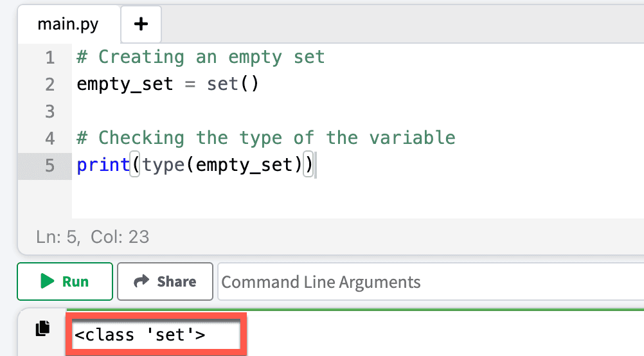The height and width of the screenshot is (356, 644).
Task: Open the Share option
Action: pos(165,281)
